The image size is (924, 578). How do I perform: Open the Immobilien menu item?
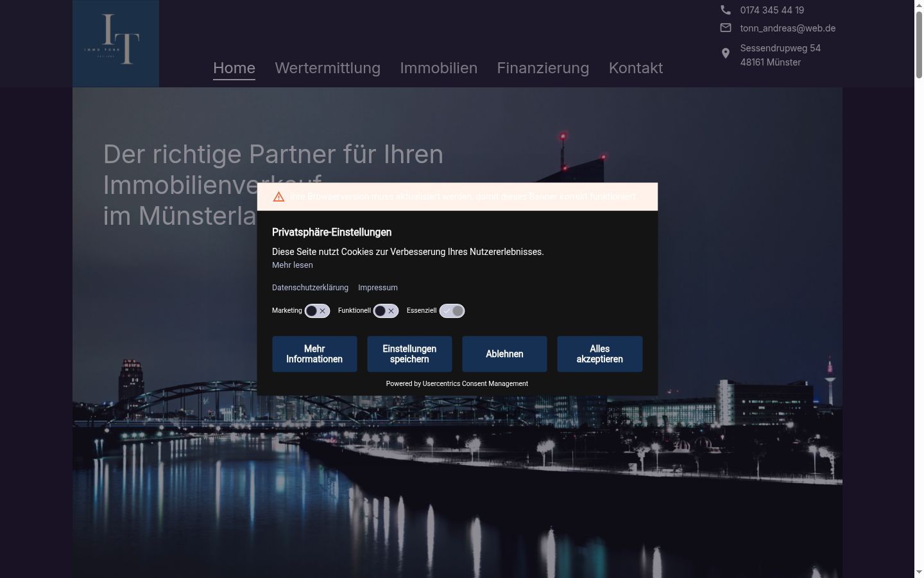pos(439,68)
